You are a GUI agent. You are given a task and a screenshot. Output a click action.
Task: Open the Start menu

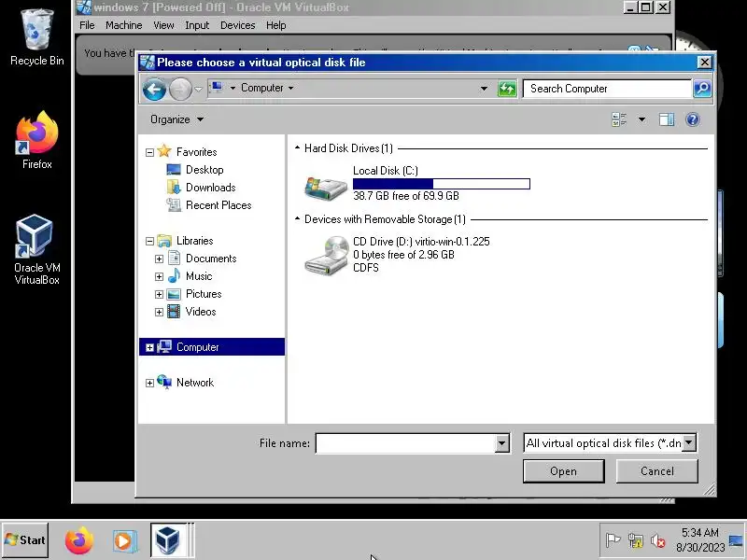[25, 540]
